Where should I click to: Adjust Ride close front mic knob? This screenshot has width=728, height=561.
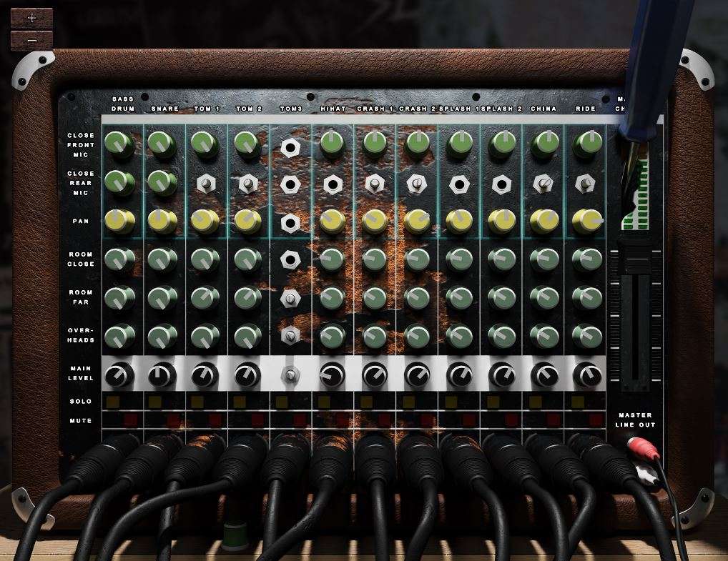[x=587, y=144]
